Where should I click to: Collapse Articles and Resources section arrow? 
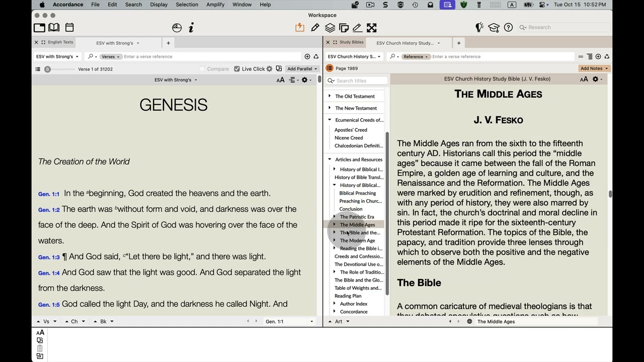tap(330, 159)
